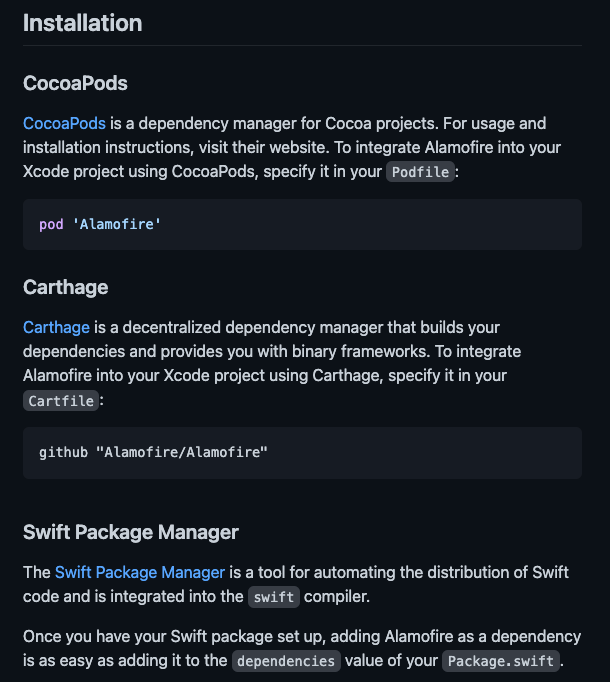Click the dependencies inline code
The image size is (610, 682).
click(x=286, y=661)
